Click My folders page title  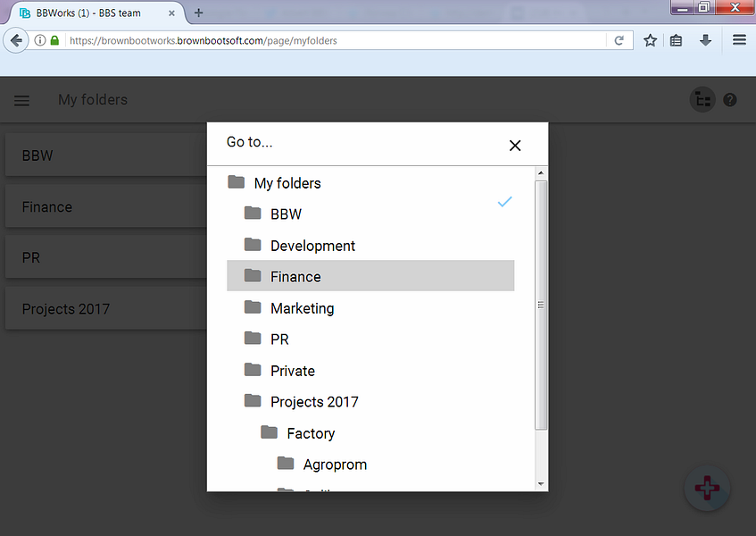93,99
